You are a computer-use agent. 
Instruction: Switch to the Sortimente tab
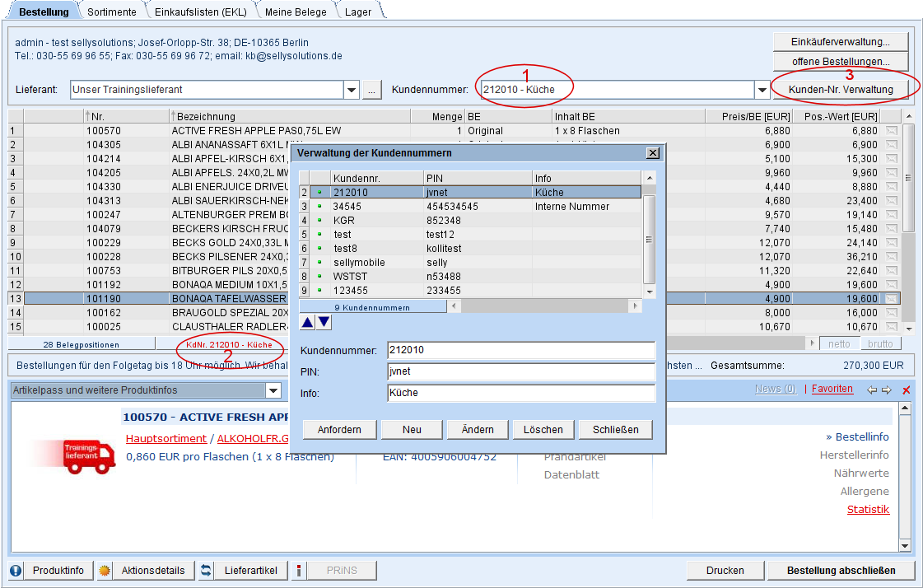[113, 12]
